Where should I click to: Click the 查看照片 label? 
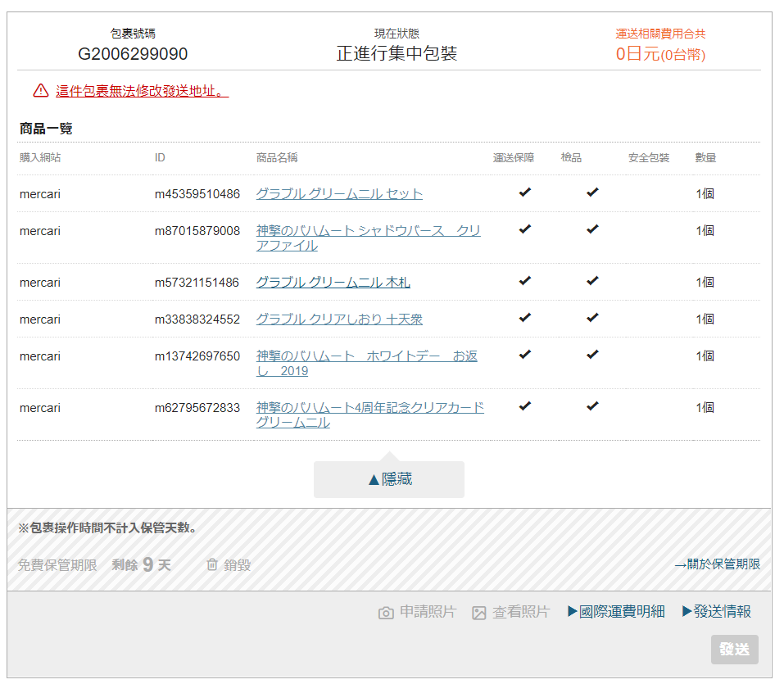click(x=521, y=611)
